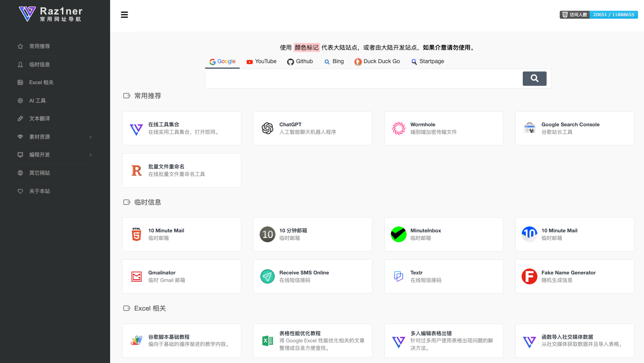Image resolution: width=644 pixels, height=363 pixels.
Task: Open the MinuteInbox checkmark icon
Action: click(399, 234)
